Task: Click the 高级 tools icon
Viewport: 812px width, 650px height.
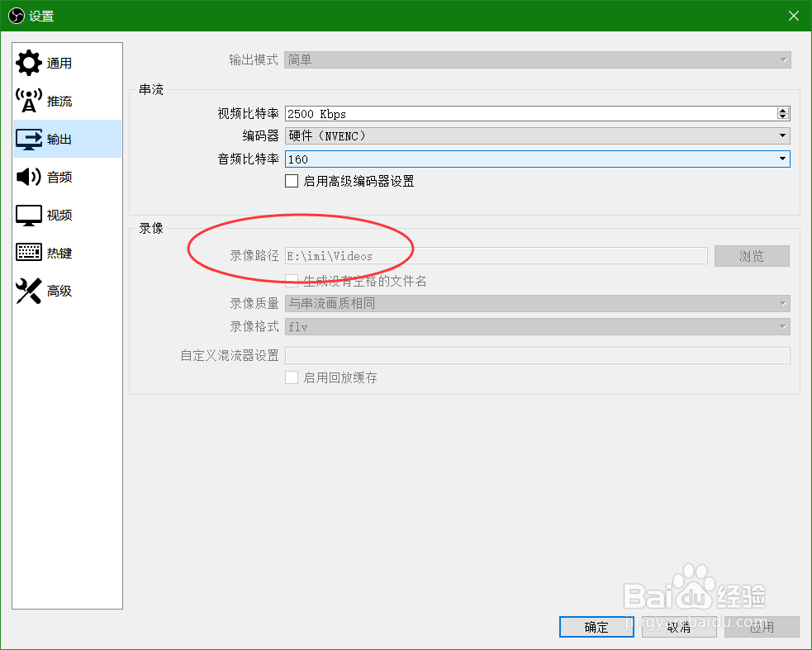Action: pos(27,290)
